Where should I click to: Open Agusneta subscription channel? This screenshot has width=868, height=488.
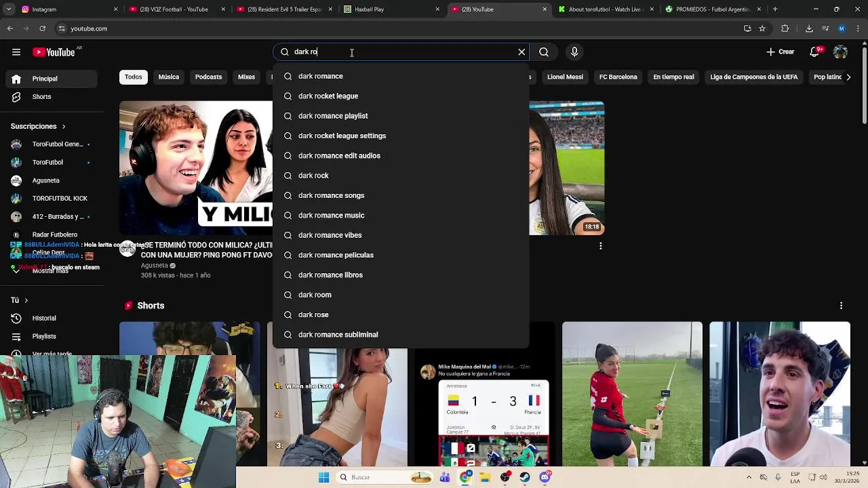pyautogui.click(x=51, y=181)
